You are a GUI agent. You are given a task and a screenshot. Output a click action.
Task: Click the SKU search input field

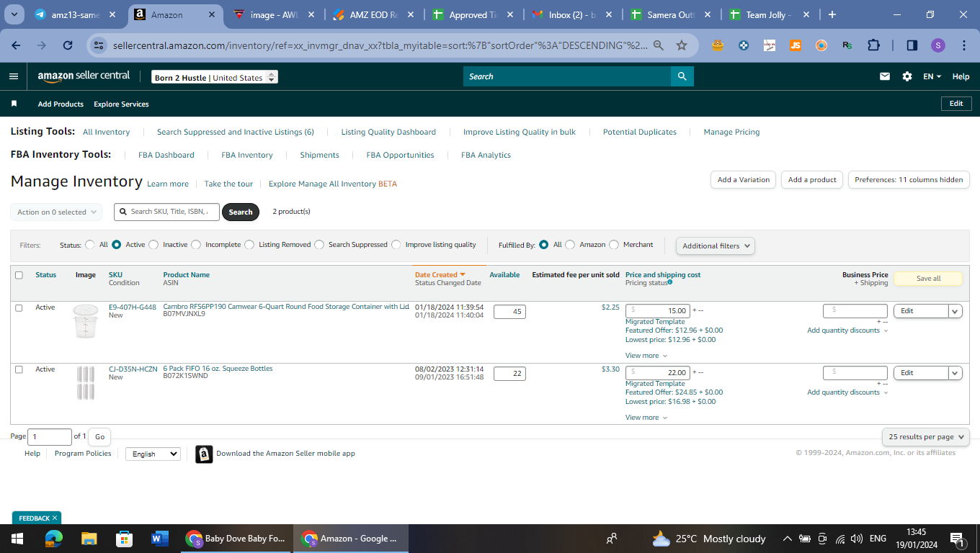coord(166,212)
